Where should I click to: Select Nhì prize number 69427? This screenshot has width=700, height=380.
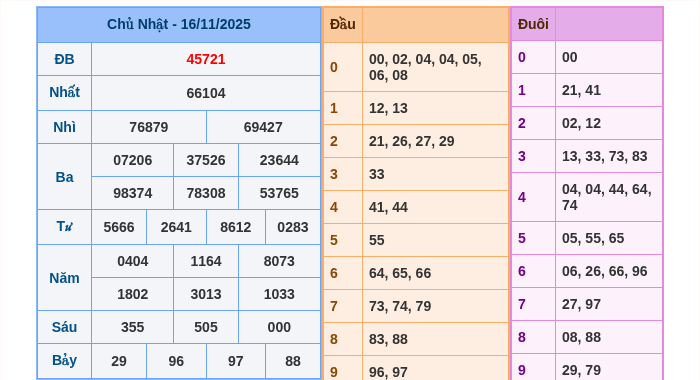[x=263, y=127]
